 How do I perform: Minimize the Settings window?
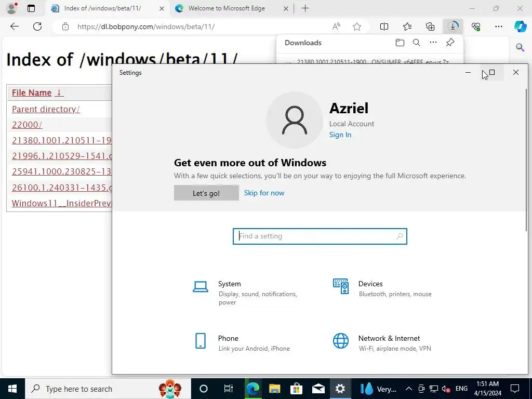[x=468, y=72]
